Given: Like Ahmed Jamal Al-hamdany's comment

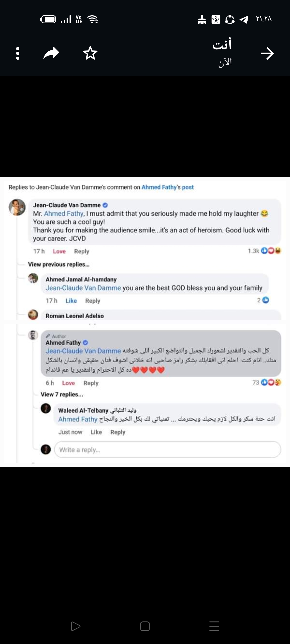Looking at the screenshot, I should click(71, 301).
